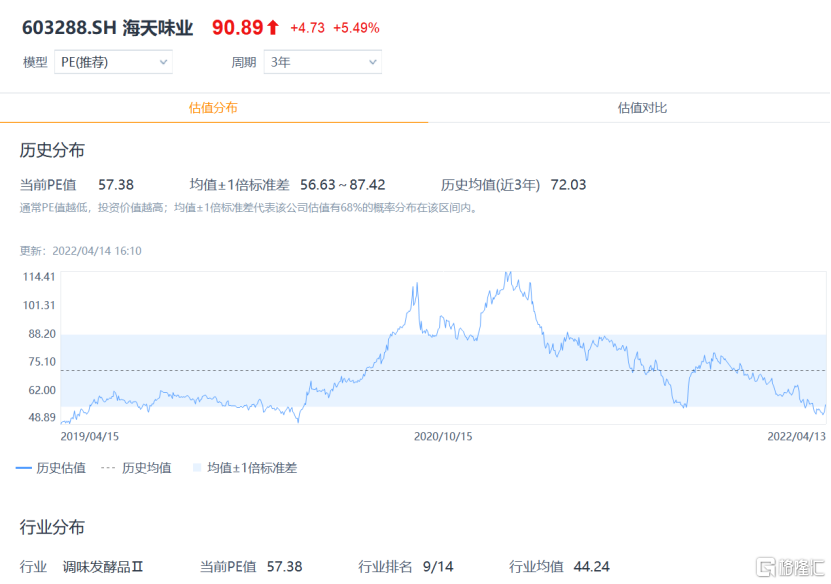Click the y-axis label 88.20
Viewport: 831px width, 584px height.
(x=42, y=334)
